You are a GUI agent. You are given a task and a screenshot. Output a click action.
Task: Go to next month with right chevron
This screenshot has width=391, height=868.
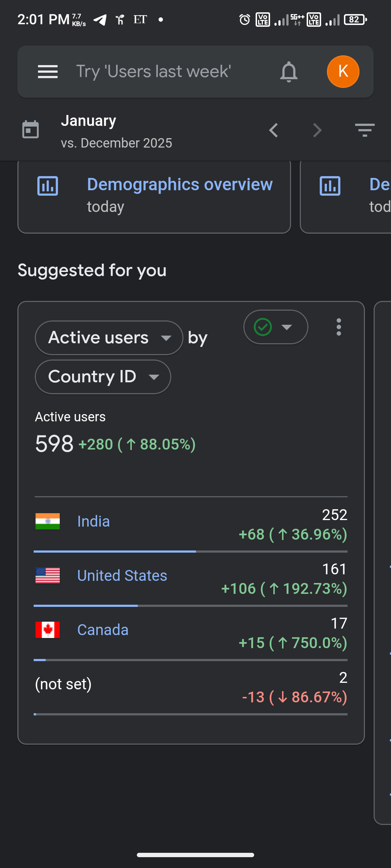click(317, 130)
